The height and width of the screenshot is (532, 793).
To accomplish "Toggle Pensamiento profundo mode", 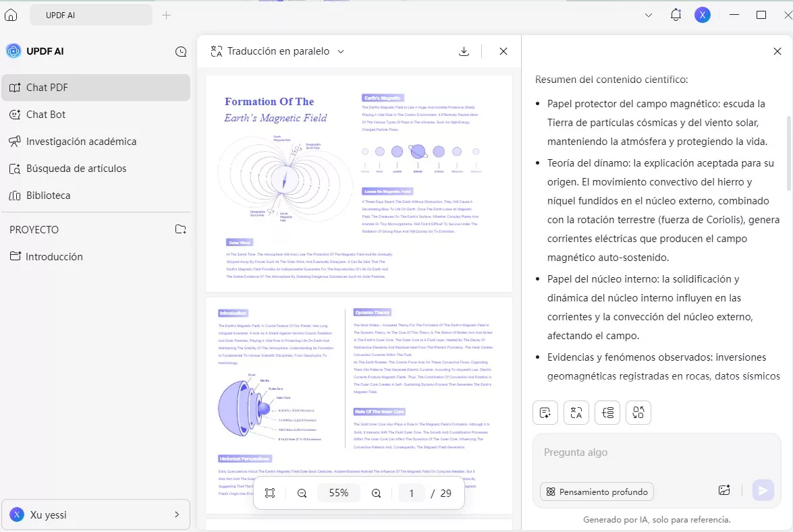I will pos(597,492).
